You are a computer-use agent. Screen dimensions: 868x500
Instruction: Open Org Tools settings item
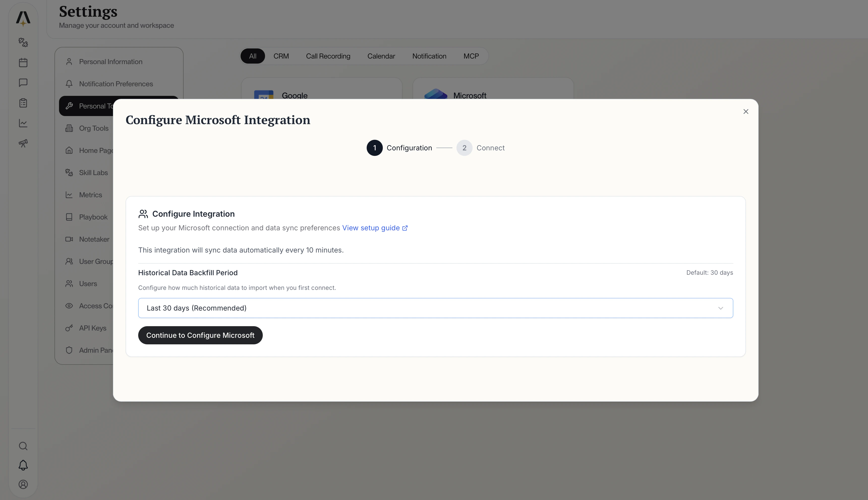[86, 128]
